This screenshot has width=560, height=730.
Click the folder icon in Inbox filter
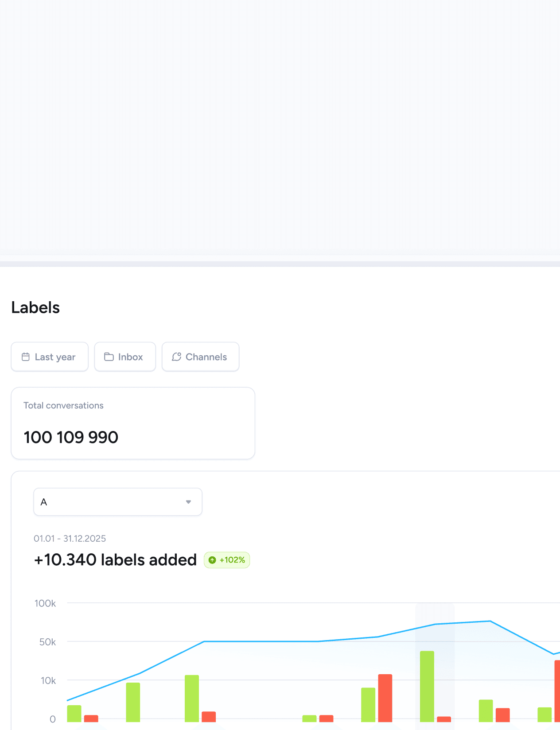coord(109,357)
